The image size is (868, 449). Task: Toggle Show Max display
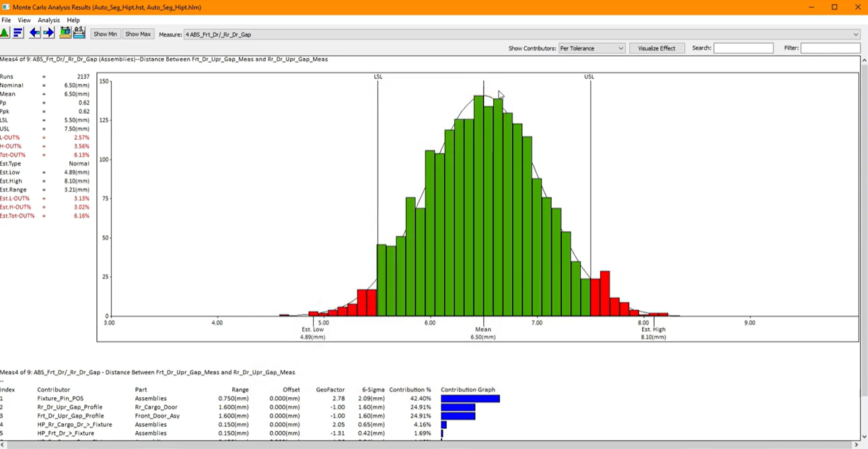pyautogui.click(x=137, y=34)
